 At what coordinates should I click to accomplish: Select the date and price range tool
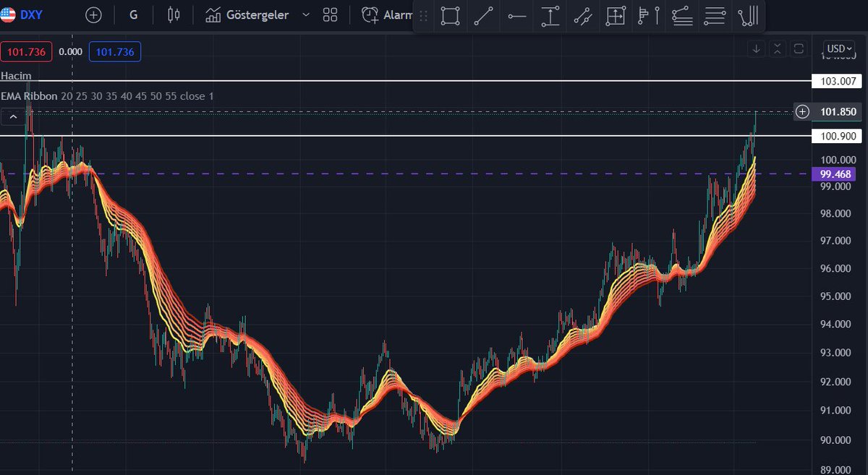click(x=616, y=16)
